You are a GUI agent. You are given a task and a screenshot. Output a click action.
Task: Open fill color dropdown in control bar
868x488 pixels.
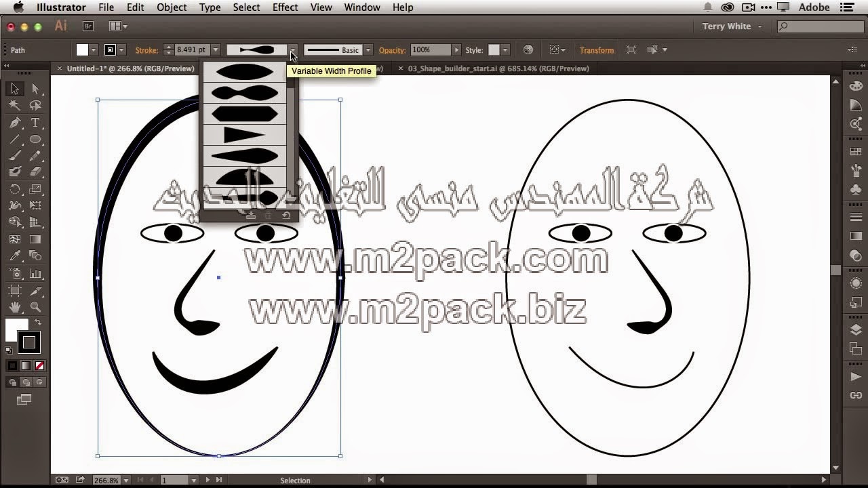pyautogui.click(x=94, y=50)
